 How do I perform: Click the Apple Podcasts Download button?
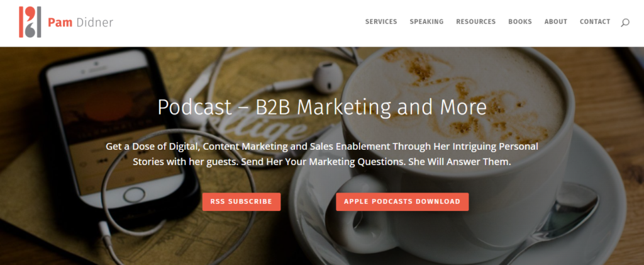(402, 201)
